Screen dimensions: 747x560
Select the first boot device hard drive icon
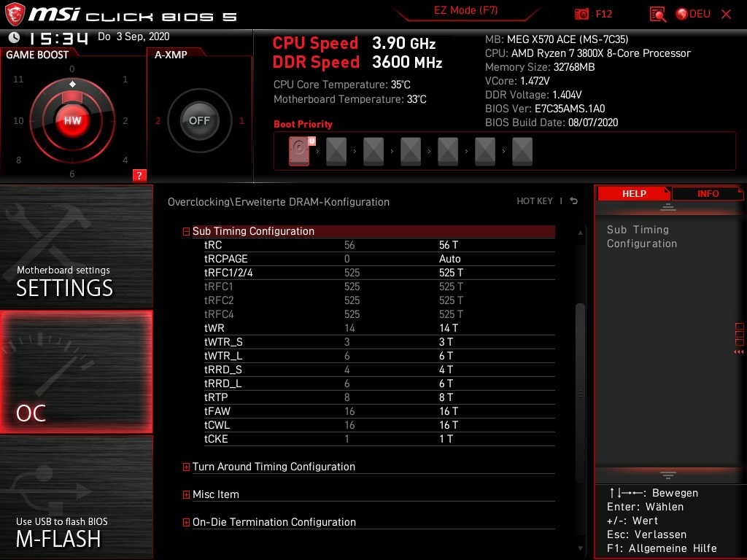299,151
